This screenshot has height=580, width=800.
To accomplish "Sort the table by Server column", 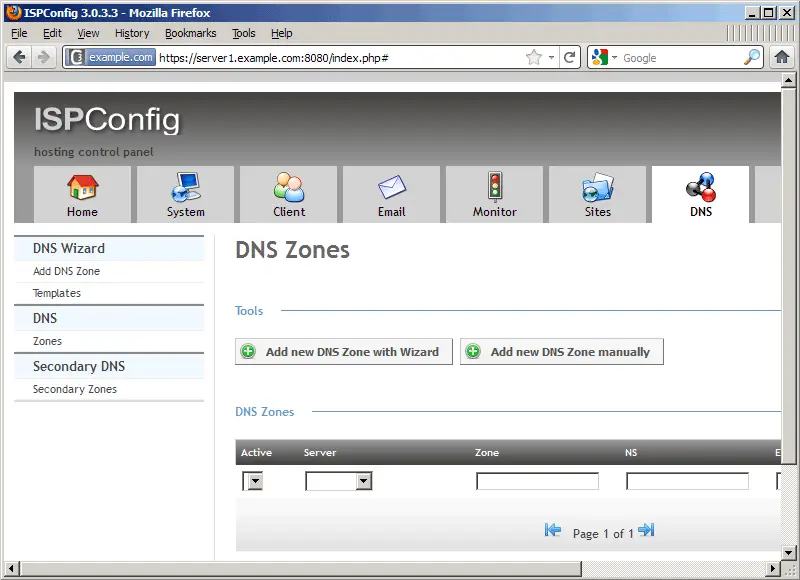I will (320, 452).
